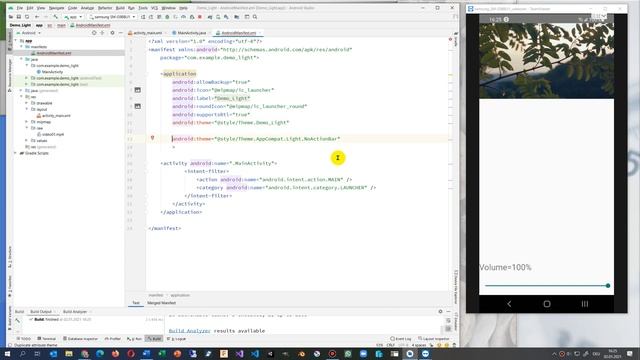The height and width of the screenshot is (360, 640).
Task: Open the VCS menu
Action: tap(154, 8)
